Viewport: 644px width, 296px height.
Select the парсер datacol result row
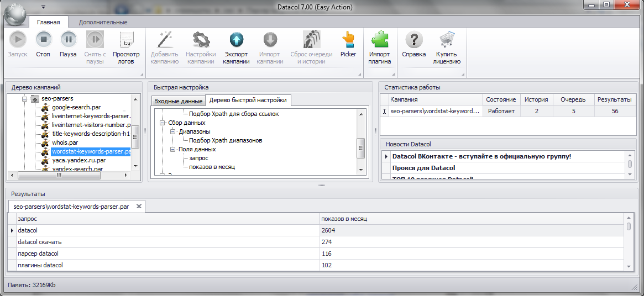[316, 253]
